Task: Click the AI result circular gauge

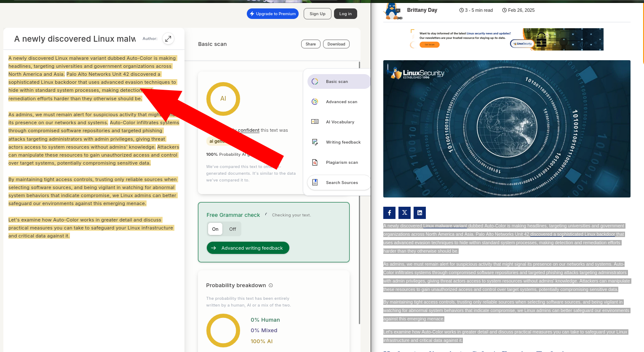Action: point(223,99)
